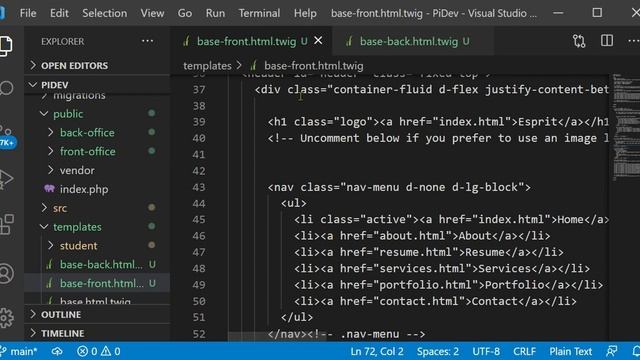Change indentation via Spaces: 2
The width and height of the screenshot is (640, 360).
438,351
